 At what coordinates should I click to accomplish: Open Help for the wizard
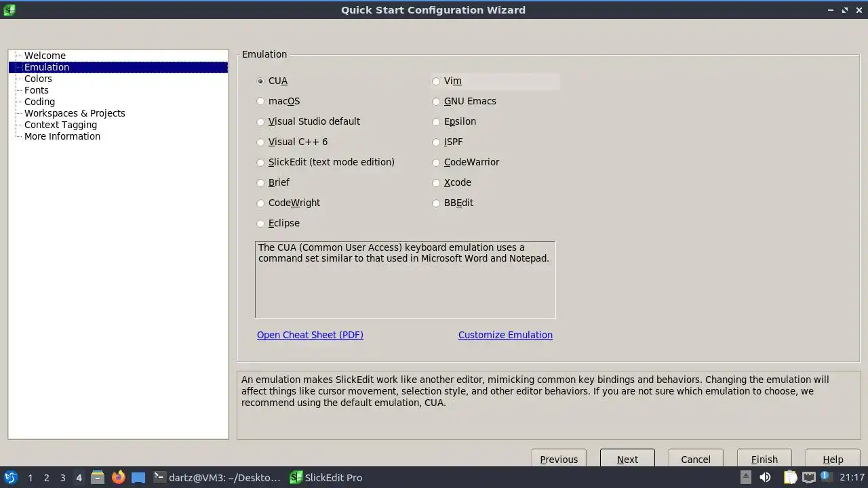833,458
